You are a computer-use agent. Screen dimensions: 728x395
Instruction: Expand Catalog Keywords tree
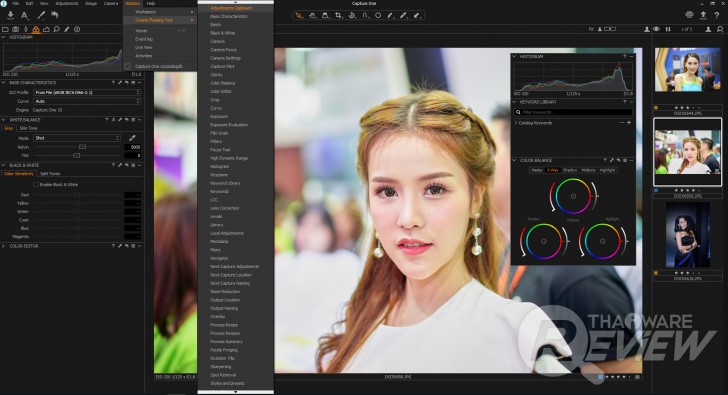pos(516,123)
